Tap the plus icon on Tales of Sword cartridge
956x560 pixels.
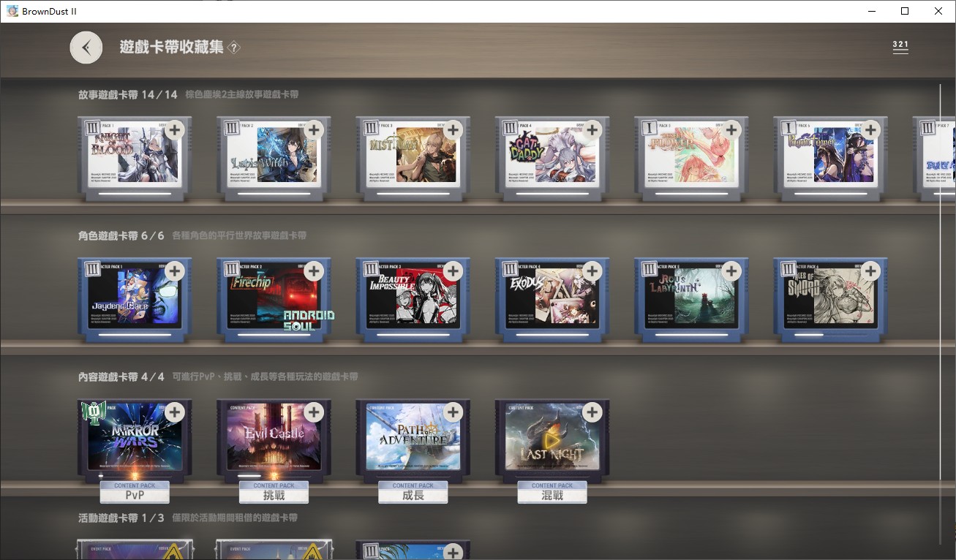pyautogui.click(x=870, y=271)
